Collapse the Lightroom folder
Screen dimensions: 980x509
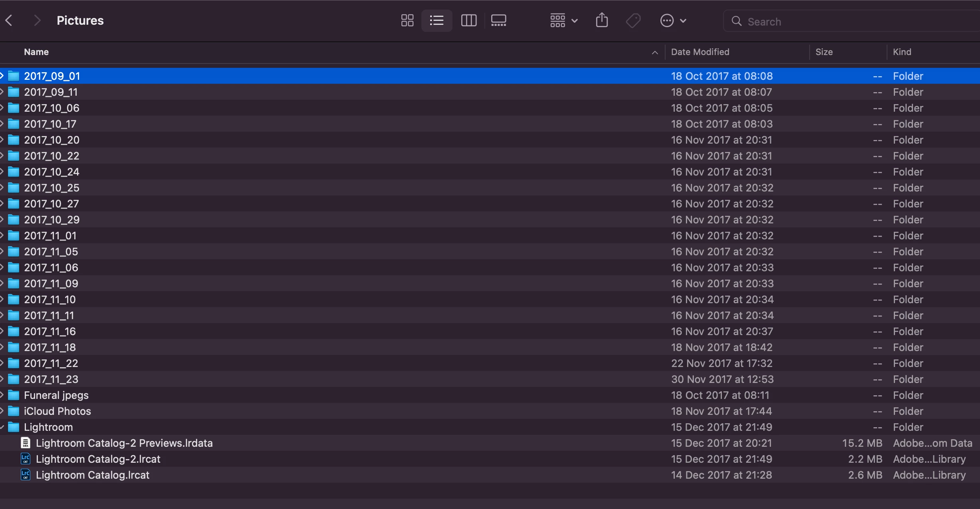(x=2, y=427)
